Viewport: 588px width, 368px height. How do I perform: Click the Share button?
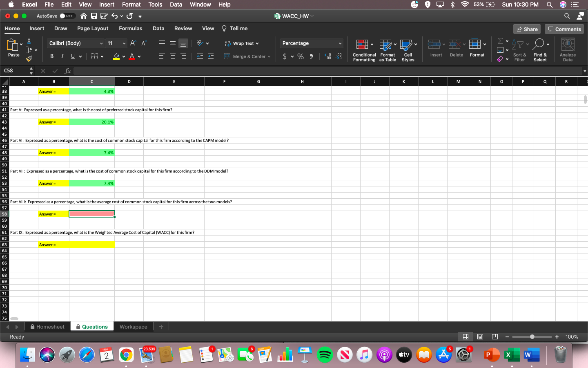(527, 29)
